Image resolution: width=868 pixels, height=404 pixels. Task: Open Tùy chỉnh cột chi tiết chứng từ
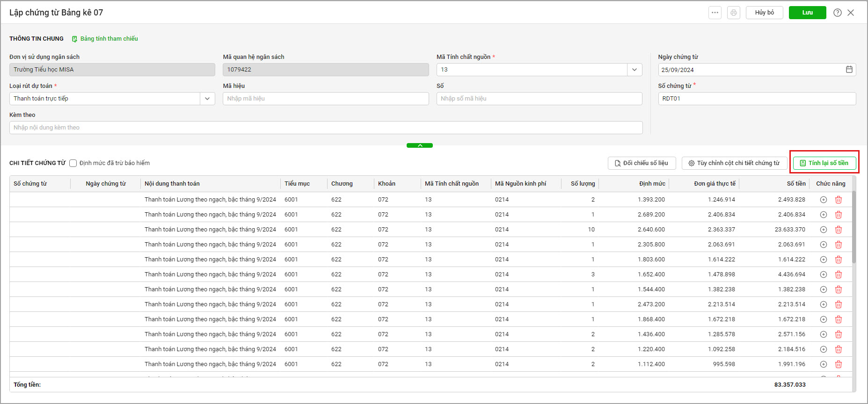[734, 163]
